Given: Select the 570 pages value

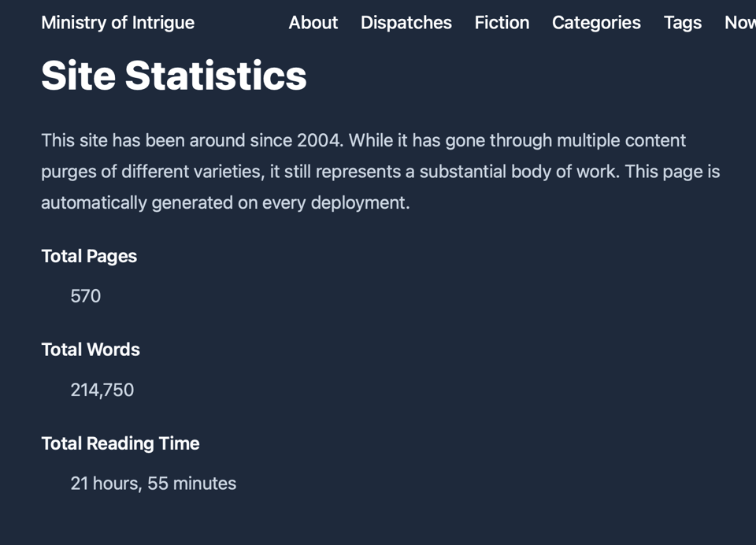Looking at the screenshot, I should click(x=86, y=296).
